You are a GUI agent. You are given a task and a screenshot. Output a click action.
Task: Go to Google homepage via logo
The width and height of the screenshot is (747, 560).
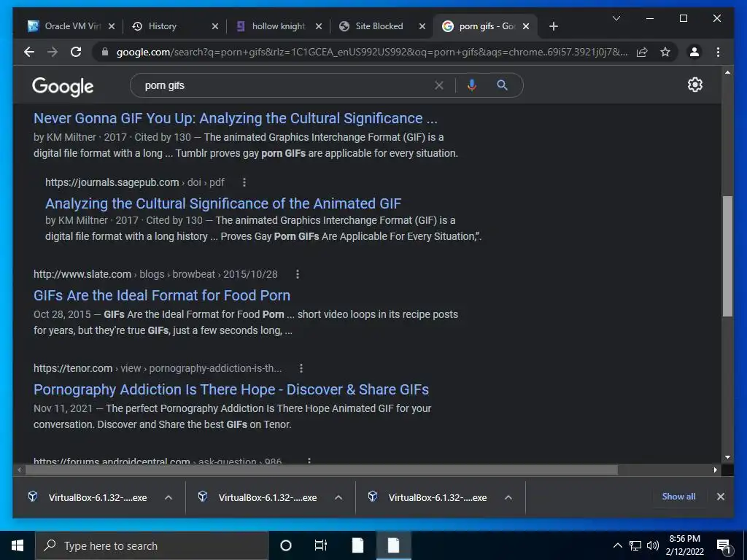(x=63, y=86)
